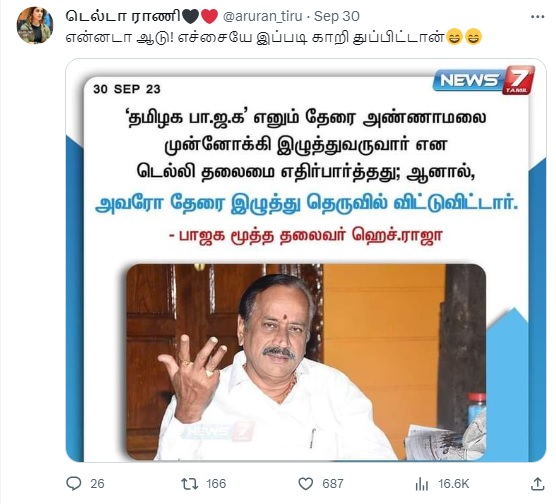This screenshot has width=556, height=504.
Task: Click the retweet arrows icon
Action: tap(190, 484)
